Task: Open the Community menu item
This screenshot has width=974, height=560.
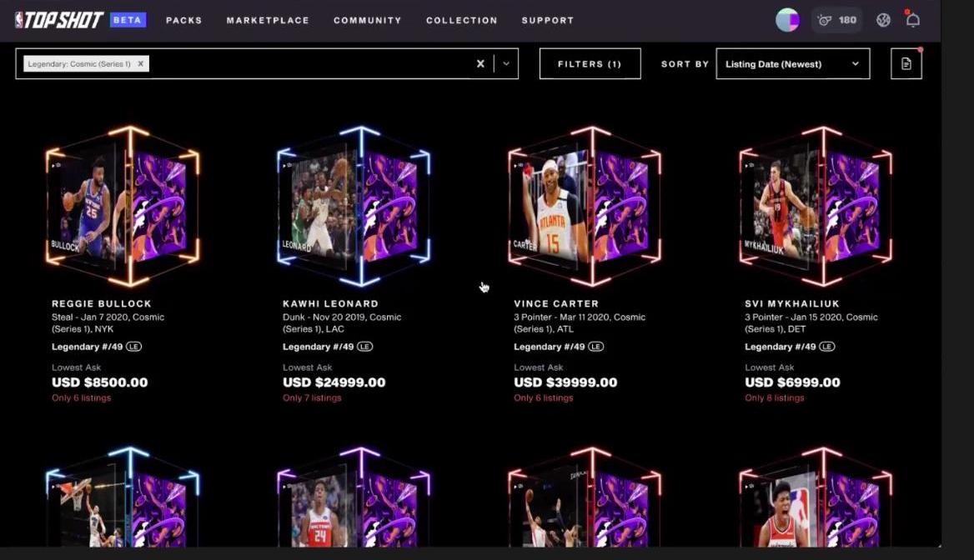Action: [367, 20]
